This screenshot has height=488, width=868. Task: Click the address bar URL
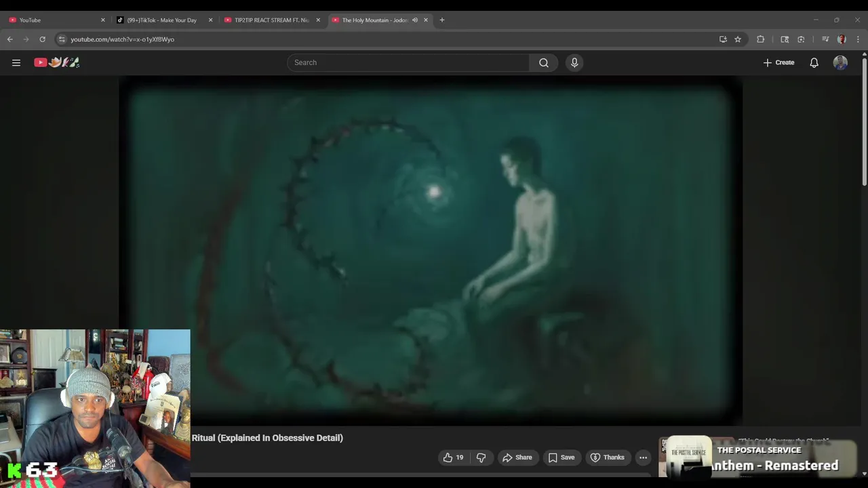[122, 39]
